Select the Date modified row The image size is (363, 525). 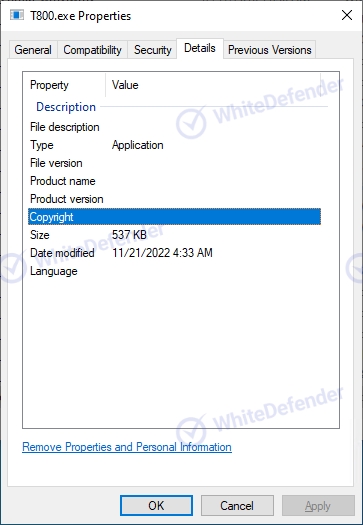[x=174, y=253]
